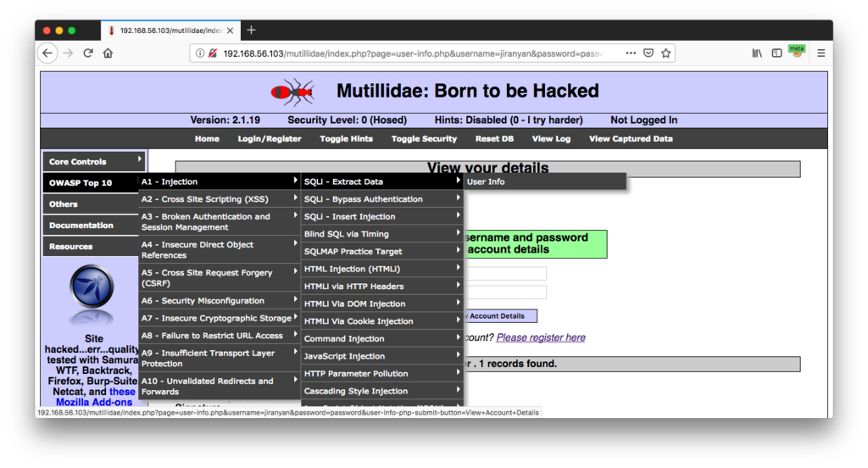
Task: Expand A4 - Insecure Direct Object References
Action: pyautogui.click(x=220, y=250)
